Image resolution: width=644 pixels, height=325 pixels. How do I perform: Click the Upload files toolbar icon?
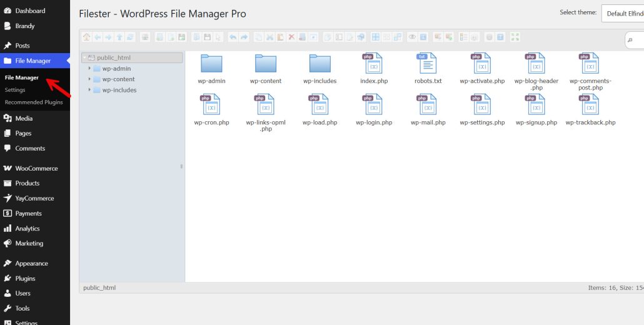pos(181,37)
